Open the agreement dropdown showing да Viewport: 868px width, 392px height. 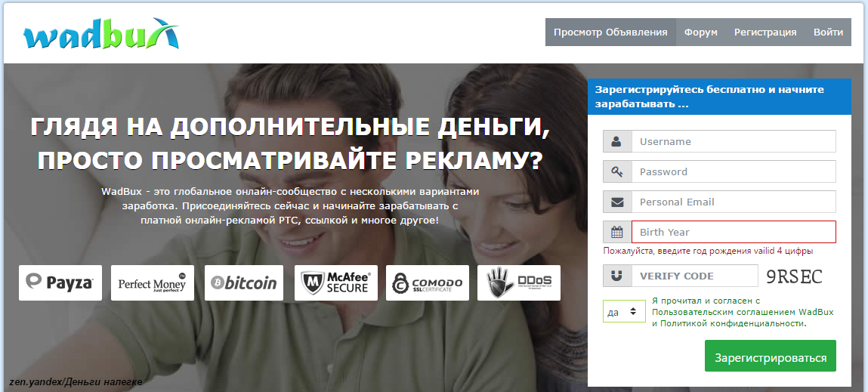[x=624, y=311]
